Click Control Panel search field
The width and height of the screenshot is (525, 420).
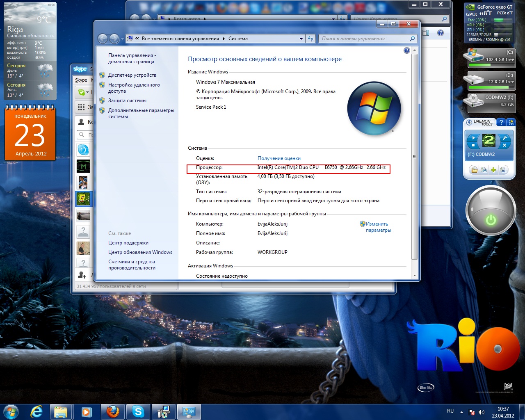click(368, 39)
